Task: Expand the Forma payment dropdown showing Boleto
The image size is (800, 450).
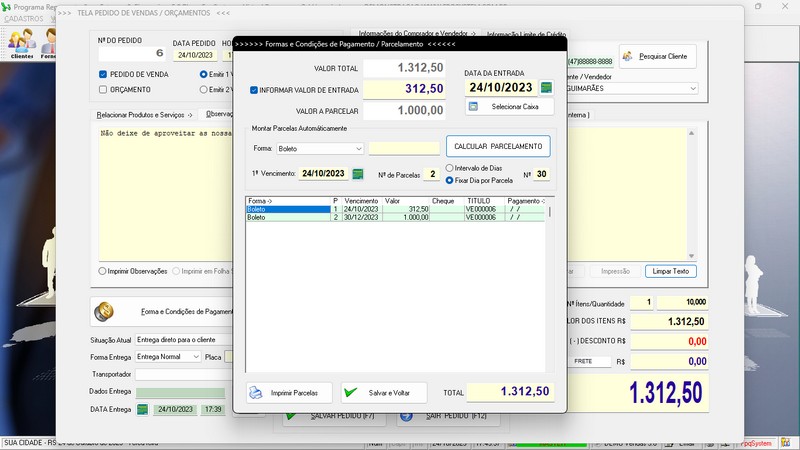Action: pyautogui.click(x=358, y=149)
